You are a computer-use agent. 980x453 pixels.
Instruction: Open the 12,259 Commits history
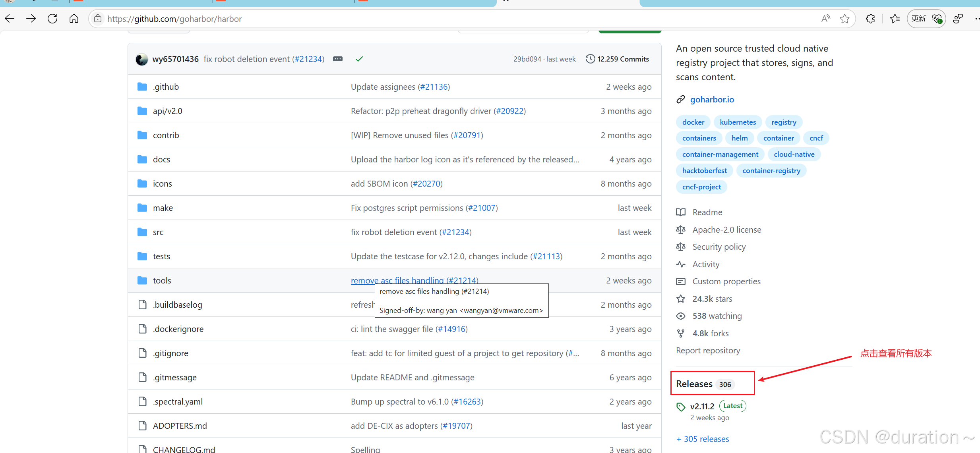pos(617,59)
